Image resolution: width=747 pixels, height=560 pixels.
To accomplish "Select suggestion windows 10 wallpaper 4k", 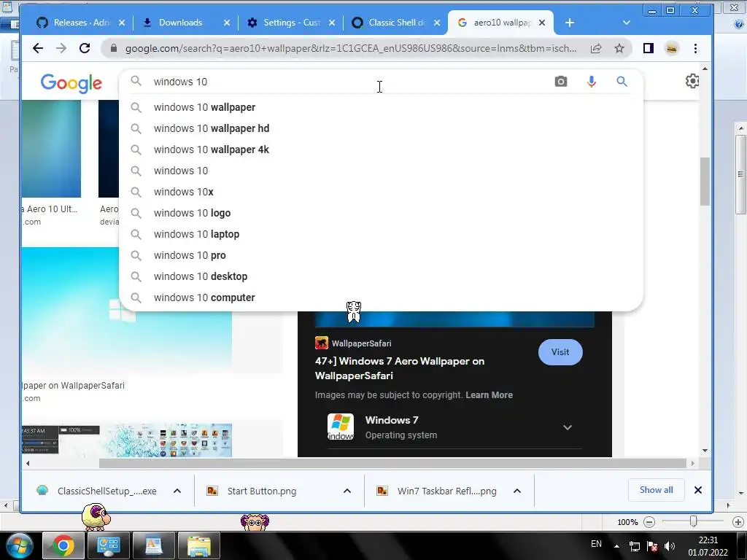I will point(381,149).
